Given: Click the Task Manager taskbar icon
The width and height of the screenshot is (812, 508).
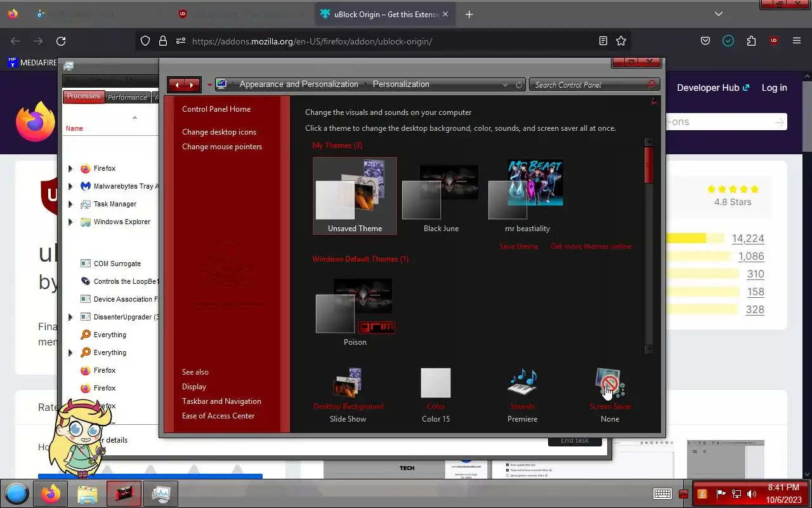Looking at the screenshot, I should point(160,493).
